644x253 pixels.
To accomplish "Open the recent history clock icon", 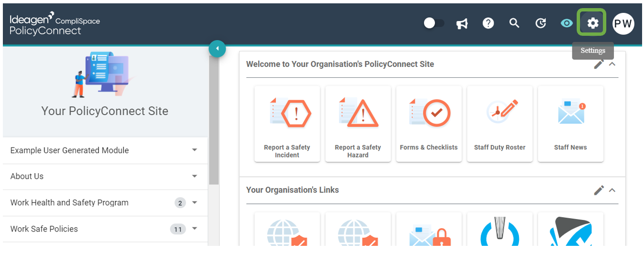I will pyautogui.click(x=540, y=23).
